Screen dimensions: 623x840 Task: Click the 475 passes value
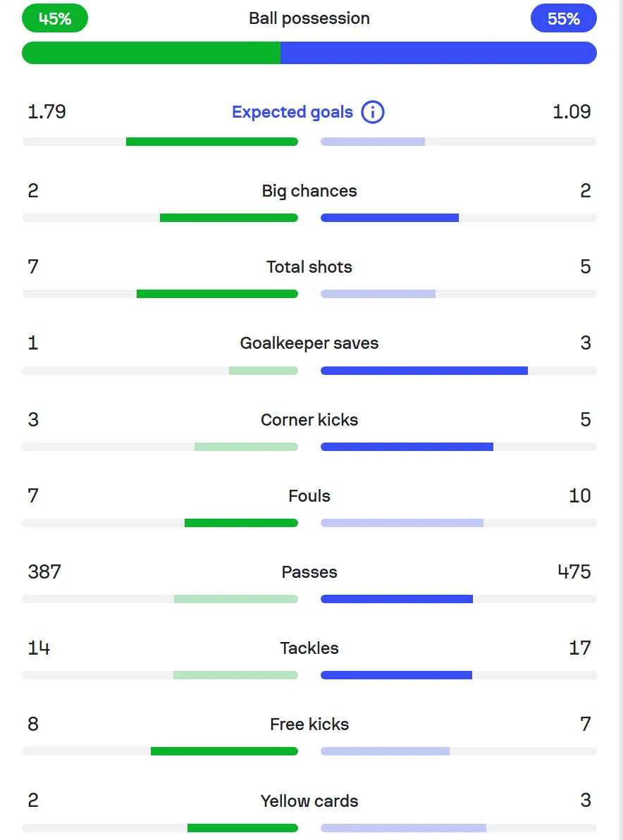[x=574, y=572]
